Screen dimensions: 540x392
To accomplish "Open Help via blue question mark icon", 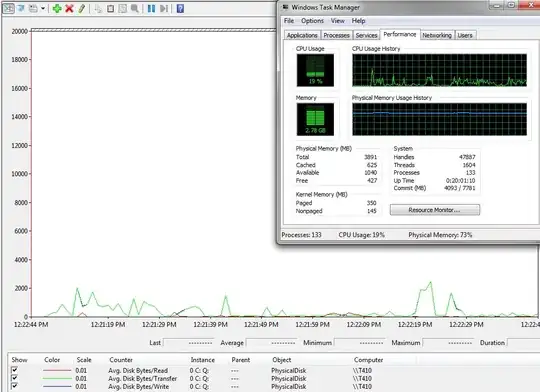I will click(x=180, y=9).
